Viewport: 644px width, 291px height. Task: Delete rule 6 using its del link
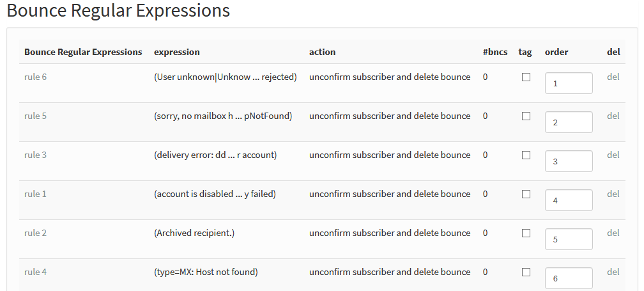[x=613, y=77]
